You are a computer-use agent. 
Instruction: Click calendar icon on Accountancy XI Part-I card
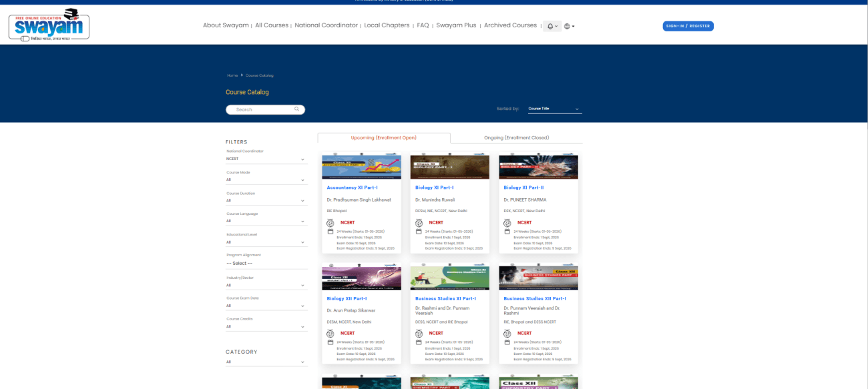330,232
